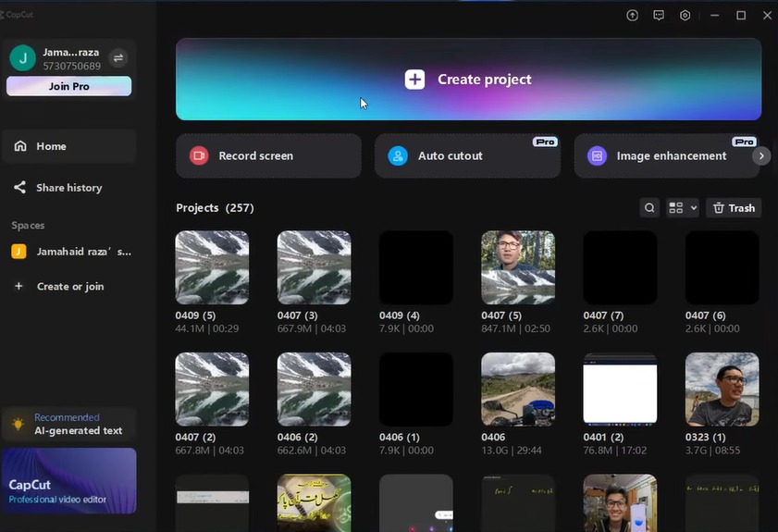Click the trash can icon
Screen dimensions: 778x532
[719, 208]
